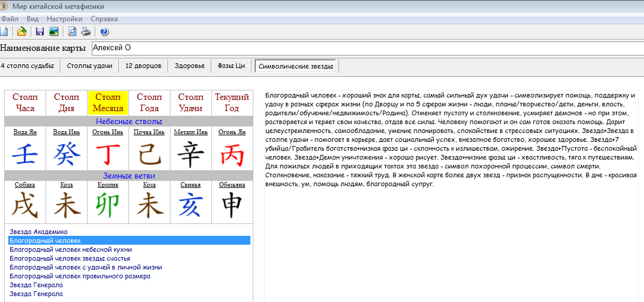Select the red 丁 heavenly stem glyph
644x302 pixels.
click(108, 156)
